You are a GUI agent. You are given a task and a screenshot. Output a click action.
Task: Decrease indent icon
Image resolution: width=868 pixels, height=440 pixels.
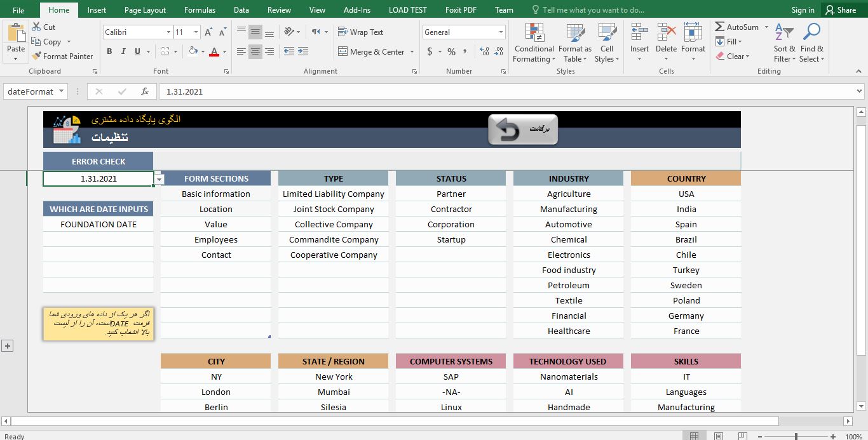click(x=289, y=51)
